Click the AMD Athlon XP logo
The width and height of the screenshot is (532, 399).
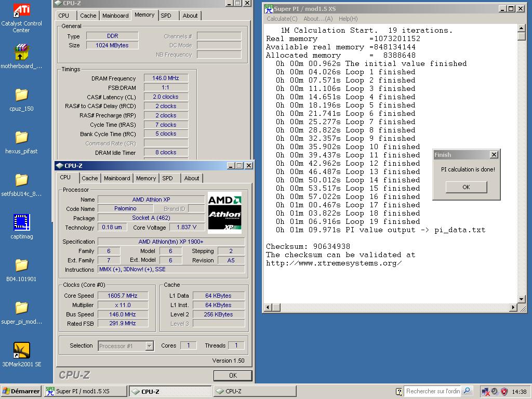[x=224, y=212]
